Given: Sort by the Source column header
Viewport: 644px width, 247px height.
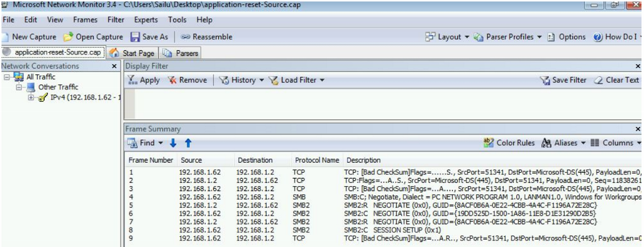Looking at the screenshot, I should tap(206, 160).
